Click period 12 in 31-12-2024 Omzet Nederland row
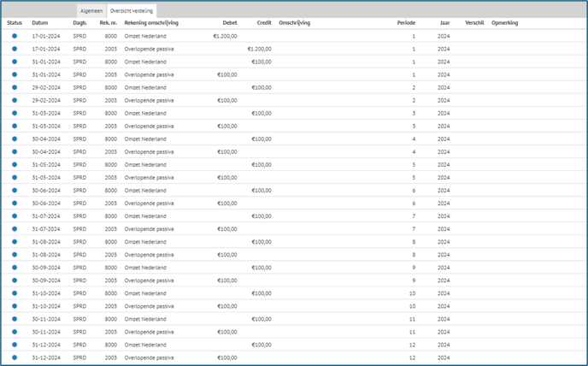The width and height of the screenshot is (588, 366). pyautogui.click(x=412, y=345)
